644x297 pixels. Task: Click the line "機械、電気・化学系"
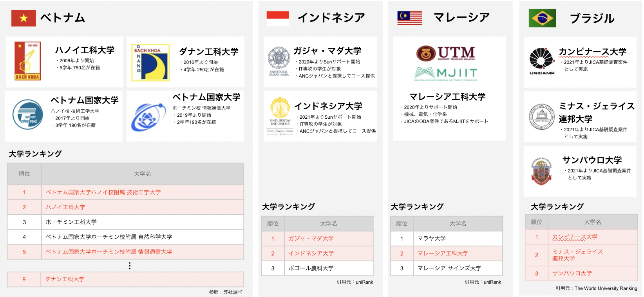click(423, 114)
